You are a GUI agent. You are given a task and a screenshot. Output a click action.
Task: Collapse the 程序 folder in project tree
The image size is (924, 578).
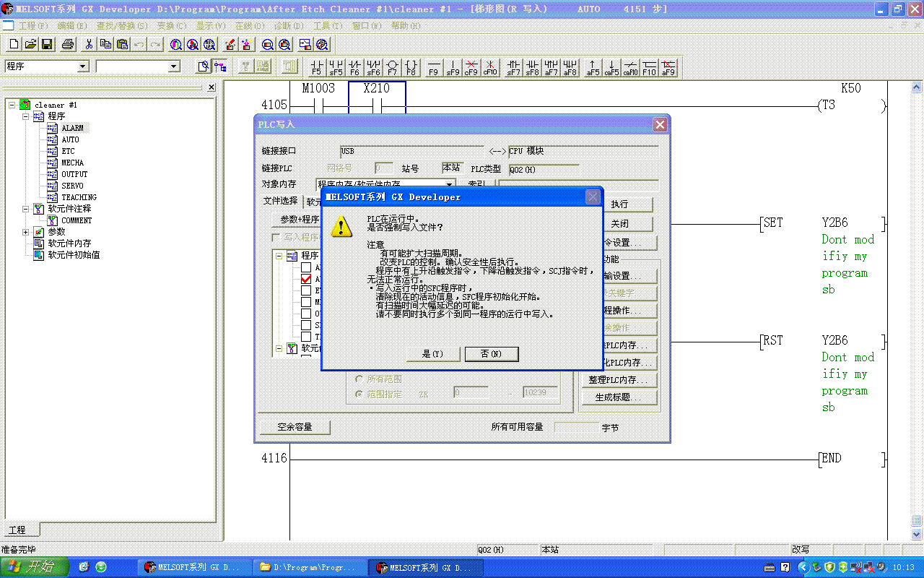point(26,116)
